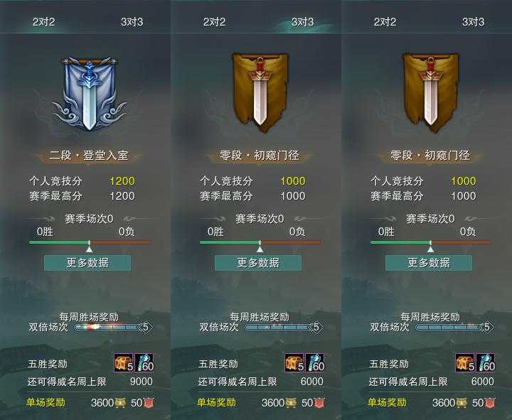Switch to the 3对3 tab in middle panel
Viewport: 512px width, 420px height.
(x=303, y=22)
